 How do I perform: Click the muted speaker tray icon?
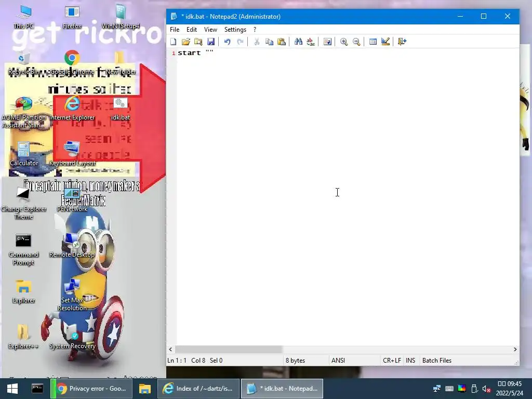tap(486, 389)
